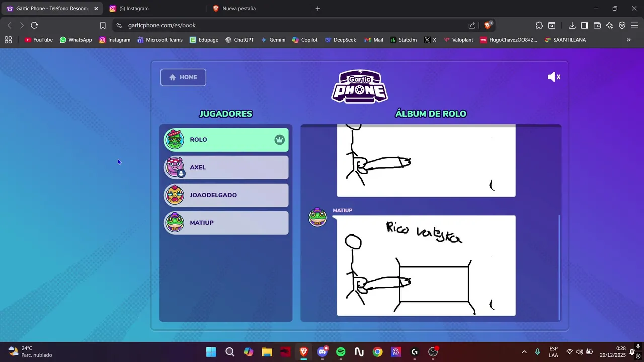The height and width of the screenshot is (362, 644).
Task: Click the Gartic Phone logo
Action: click(x=360, y=86)
